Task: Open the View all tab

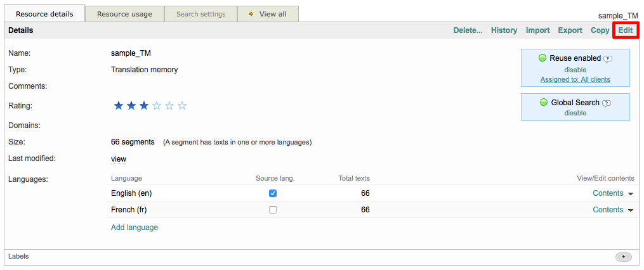Action: click(267, 14)
